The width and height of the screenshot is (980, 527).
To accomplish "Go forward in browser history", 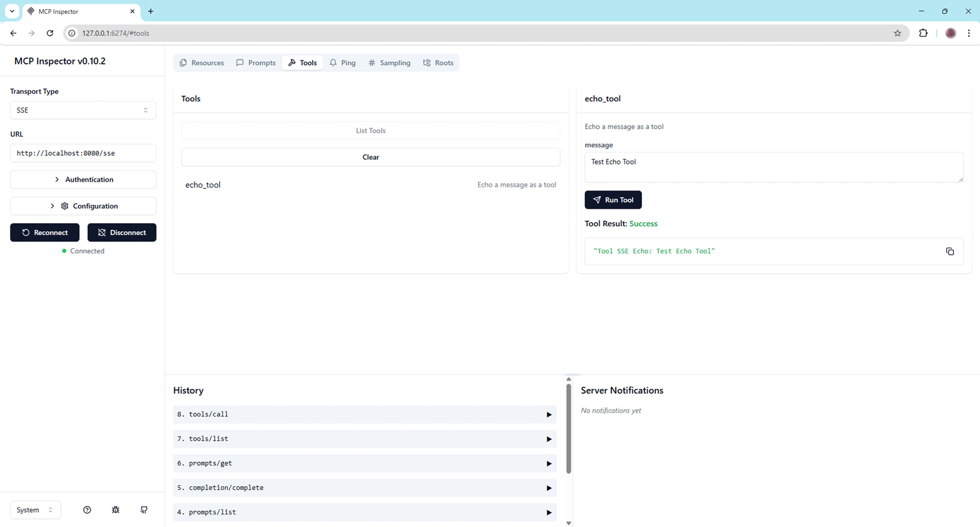I will [32, 33].
